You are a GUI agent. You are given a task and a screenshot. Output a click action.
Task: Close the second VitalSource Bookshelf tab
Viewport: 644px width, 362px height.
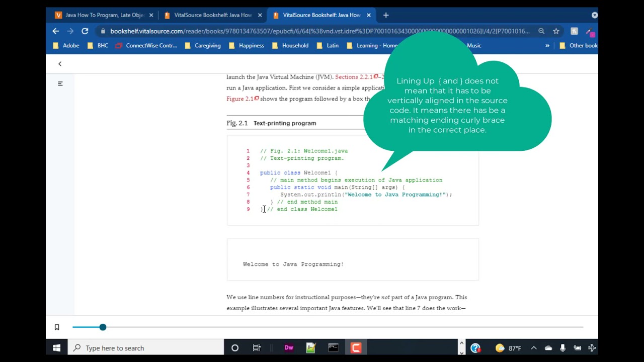pos(260,15)
